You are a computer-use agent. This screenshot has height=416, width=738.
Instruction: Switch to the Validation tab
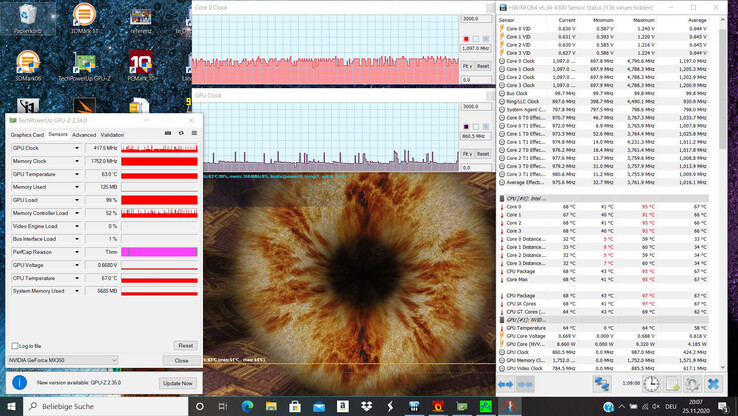tap(112, 134)
